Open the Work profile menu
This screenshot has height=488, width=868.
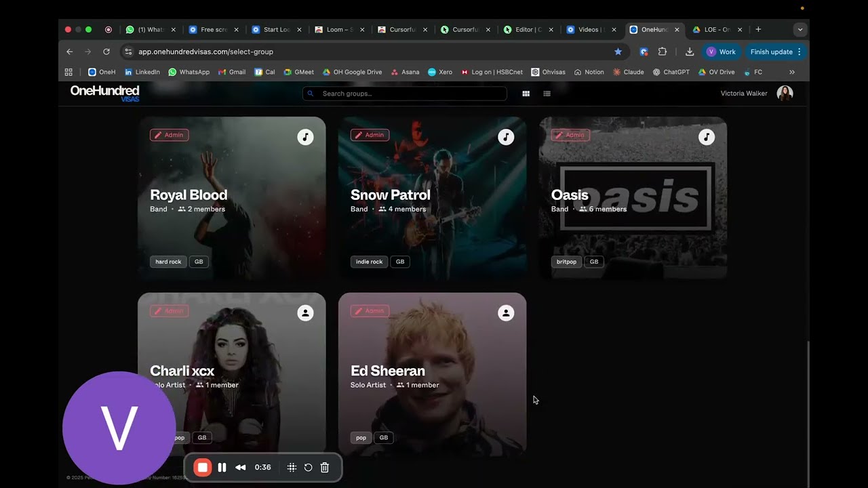pos(722,52)
